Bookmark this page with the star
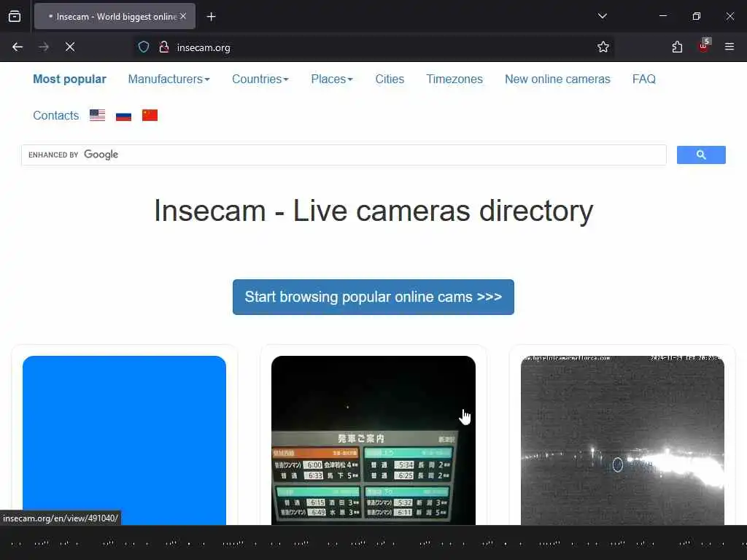747x560 pixels. (x=603, y=47)
